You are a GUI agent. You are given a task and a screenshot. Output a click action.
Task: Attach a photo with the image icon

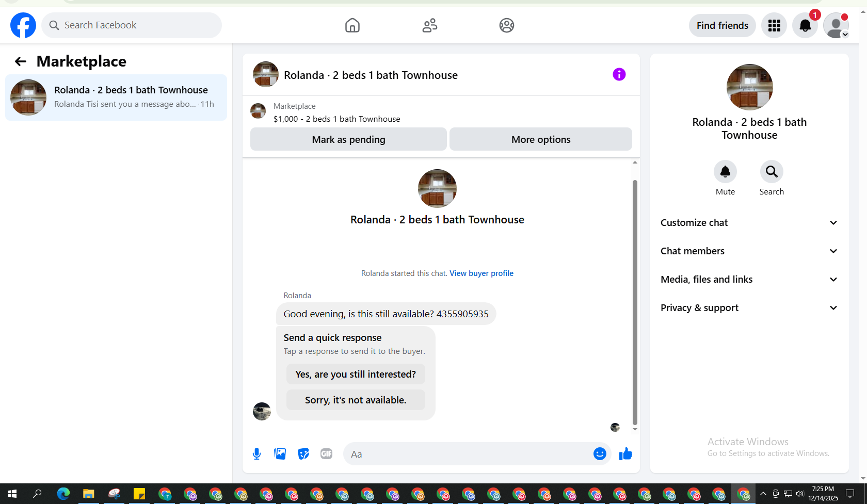click(280, 454)
